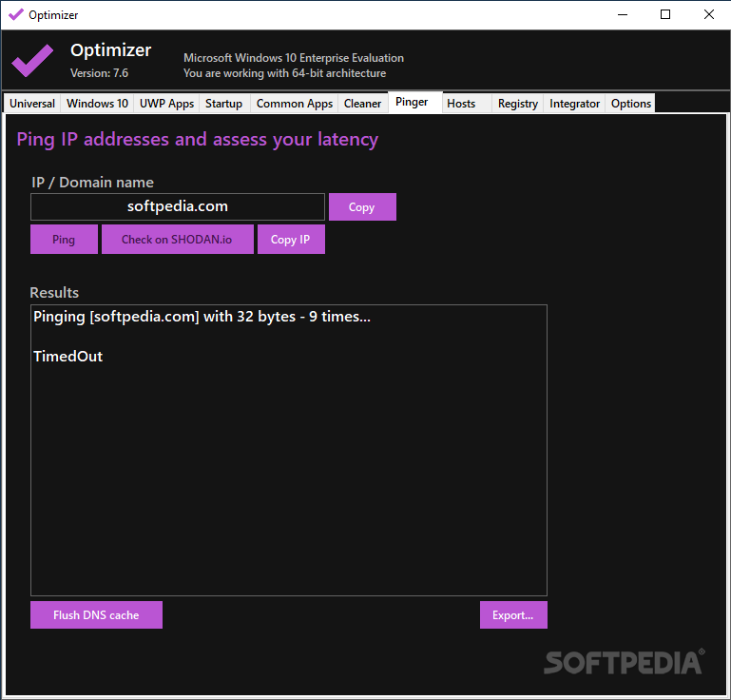This screenshot has width=731, height=700.
Task: Click inside the Results output box
Action: [x=289, y=451]
